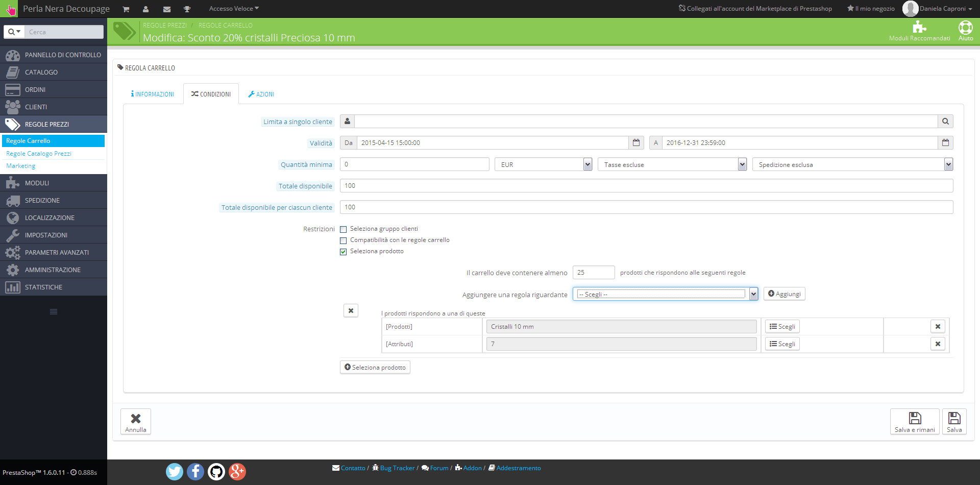Click the Salva e rimani button
Viewport: 980px width, 485px height.
click(x=914, y=422)
